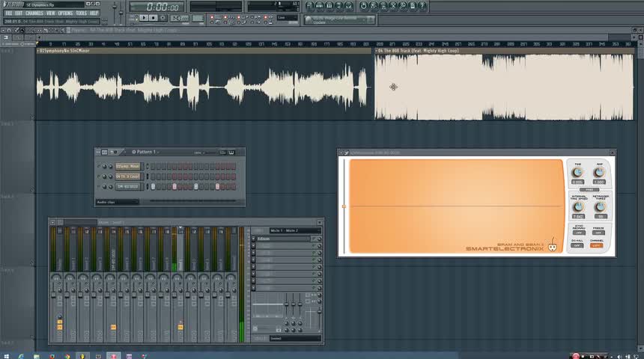The height and width of the screenshot is (359, 644).
Task: Mute the first channel via its green LED
Action: click(x=100, y=166)
